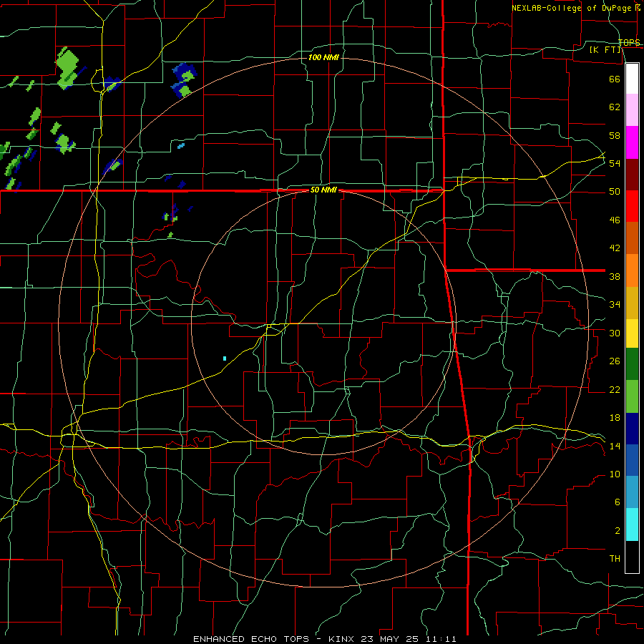Click the legend value "14"
This screenshot has width=644, height=644.
point(615,446)
